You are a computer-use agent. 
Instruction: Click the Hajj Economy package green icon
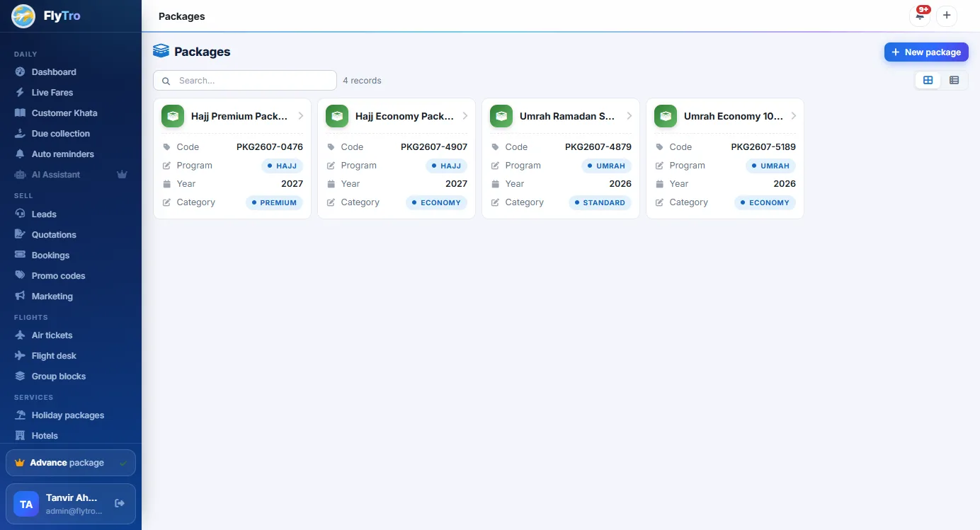coord(337,116)
